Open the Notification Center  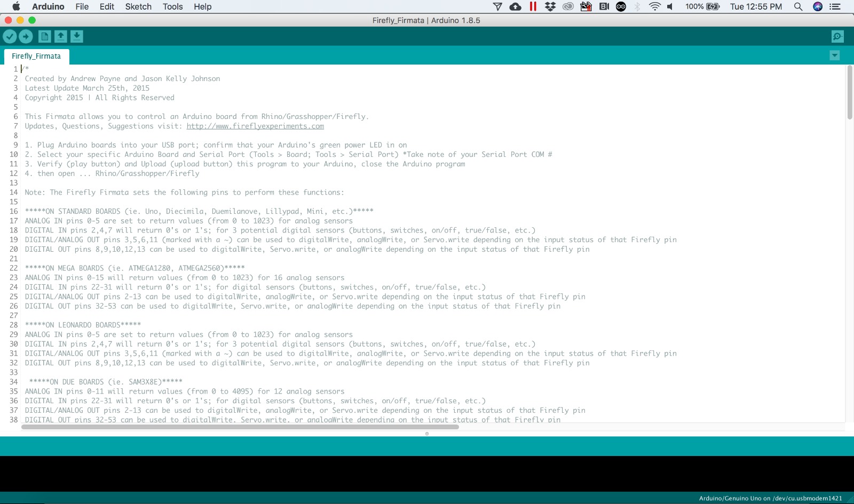coord(835,6)
